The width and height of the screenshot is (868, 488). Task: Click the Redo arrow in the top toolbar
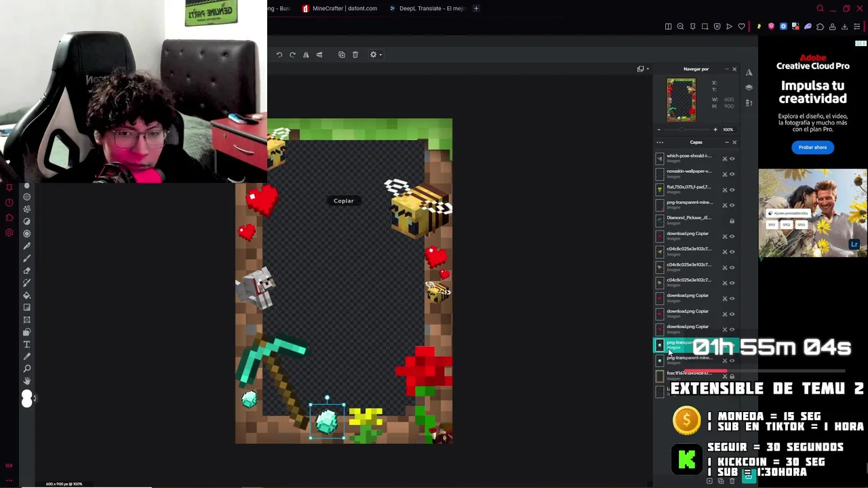292,55
